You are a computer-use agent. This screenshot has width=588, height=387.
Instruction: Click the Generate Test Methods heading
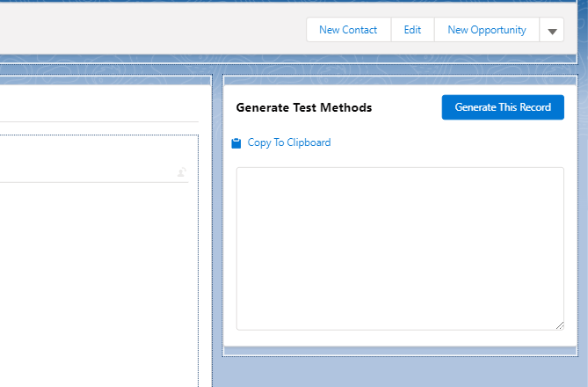click(304, 107)
